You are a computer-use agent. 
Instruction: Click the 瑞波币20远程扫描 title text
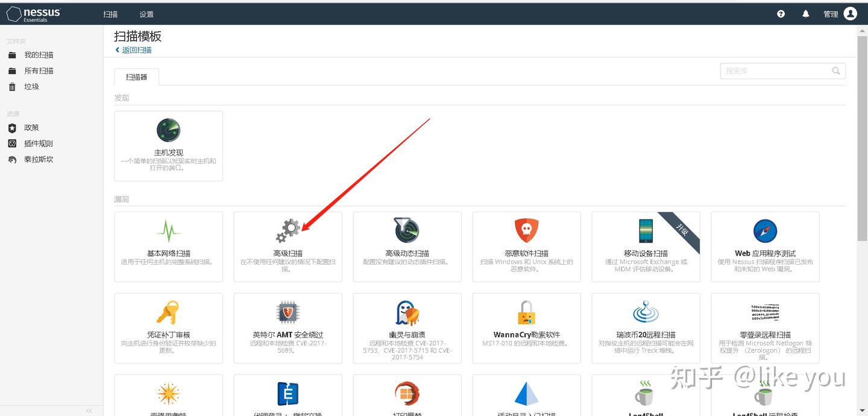(646, 335)
